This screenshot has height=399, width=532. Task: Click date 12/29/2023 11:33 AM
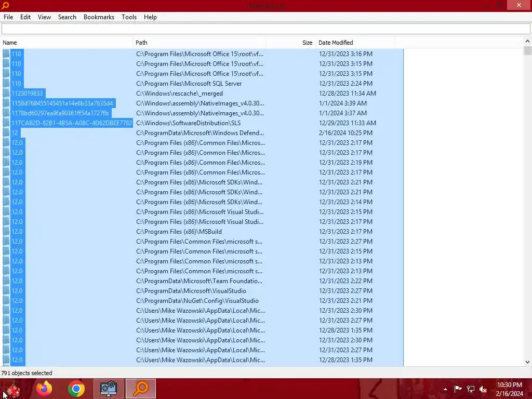pyautogui.click(x=348, y=123)
